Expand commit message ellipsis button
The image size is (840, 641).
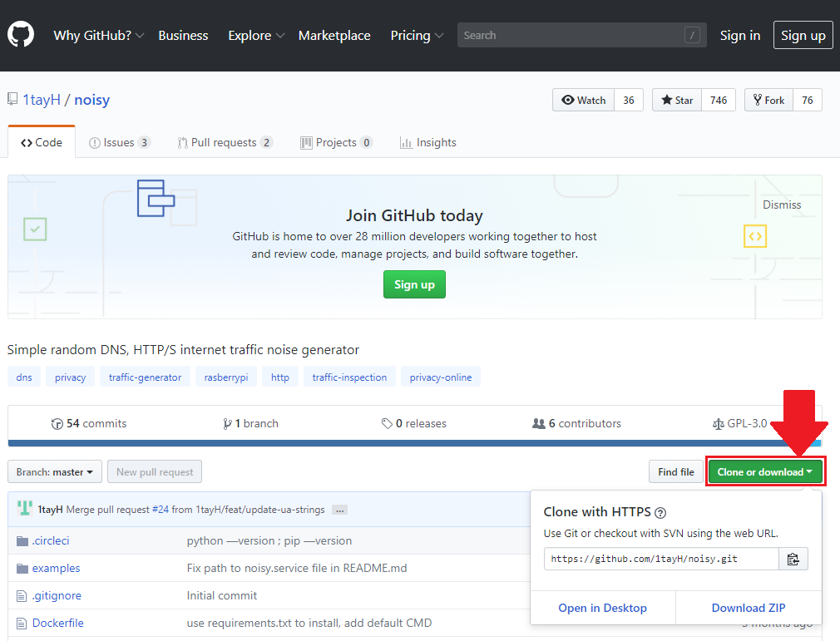(339, 510)
